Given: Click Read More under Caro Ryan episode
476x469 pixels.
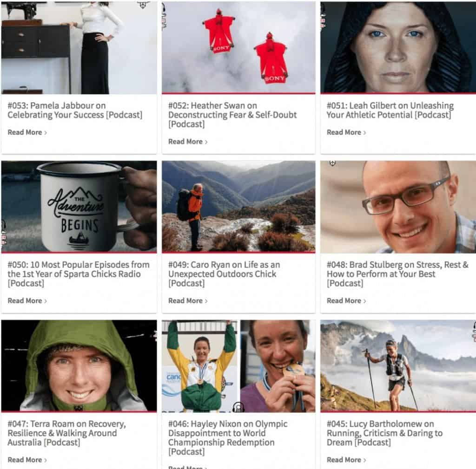Looking at the screenshot, I should (188, 301).
